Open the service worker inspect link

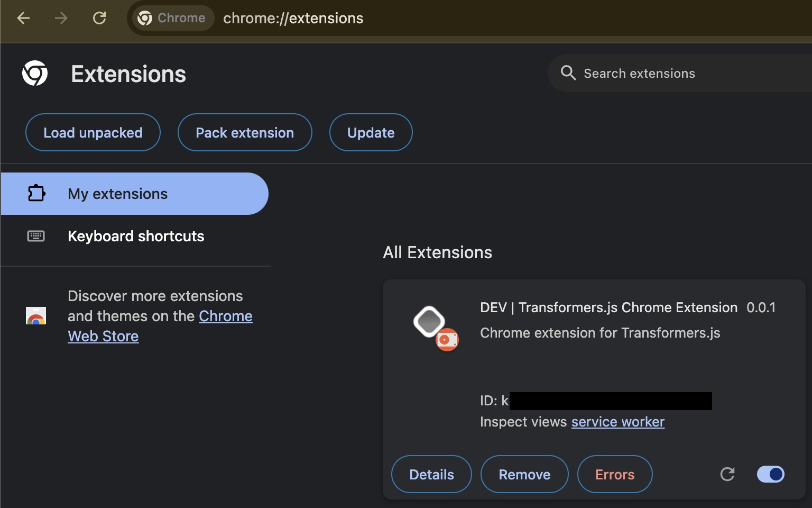point(618,422)
